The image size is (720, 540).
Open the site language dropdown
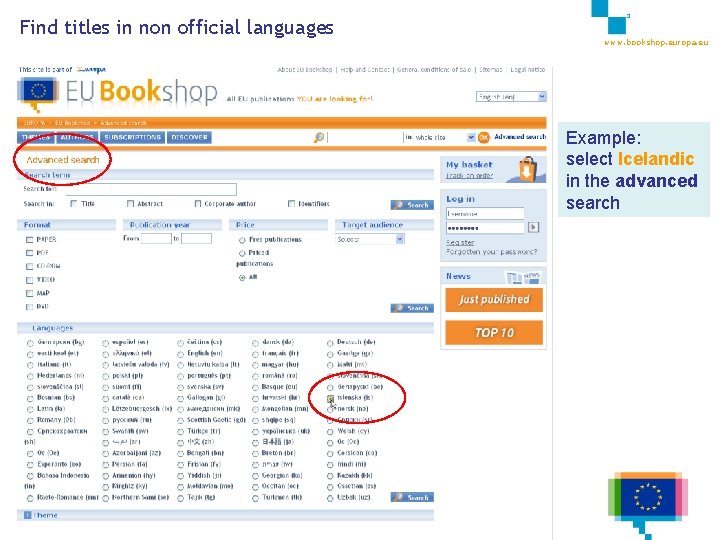tap(511, 97)
